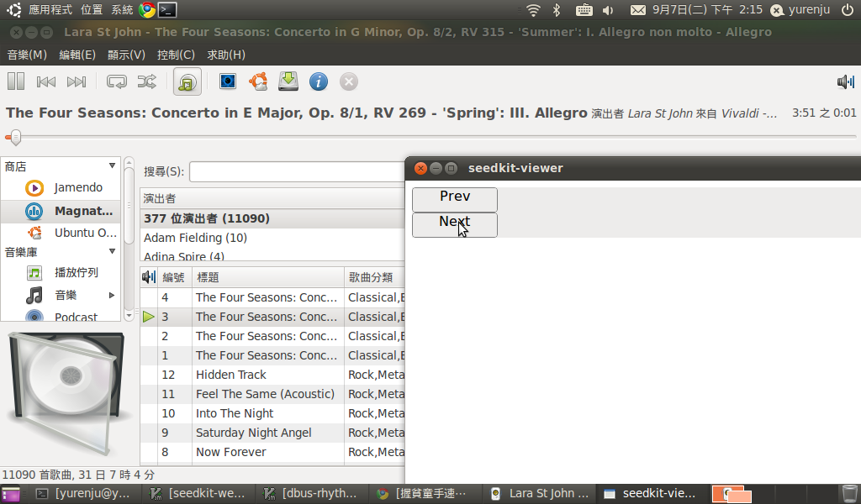Click Prev button in seedkit-viewer
The image size is (861, 504).
(x=455, y=200)
